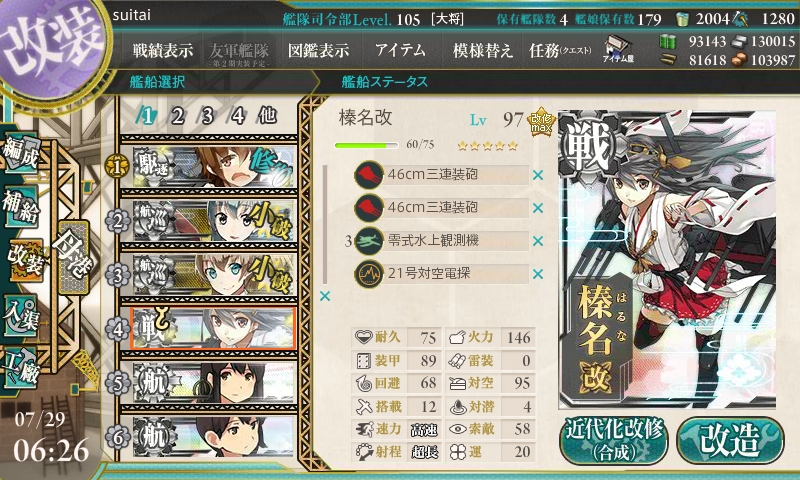
Task: Click the 近代化改修 modernization button
Action: 614,440
